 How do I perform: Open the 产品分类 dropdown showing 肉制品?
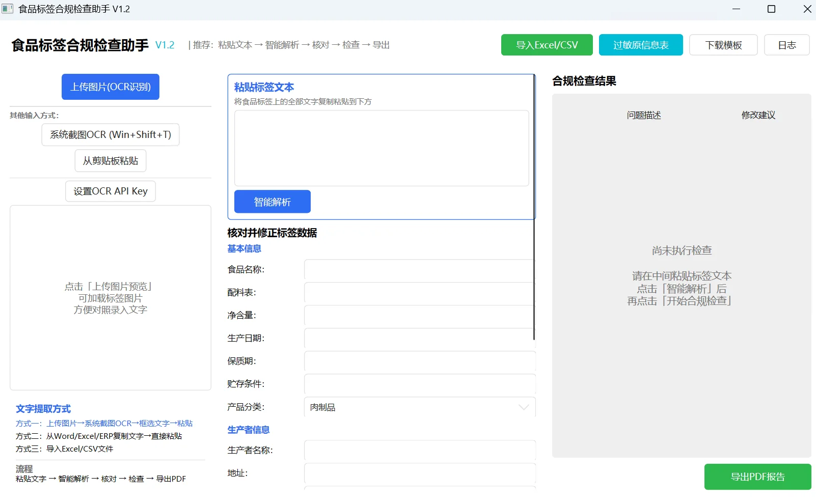click(x=420, y=407)
